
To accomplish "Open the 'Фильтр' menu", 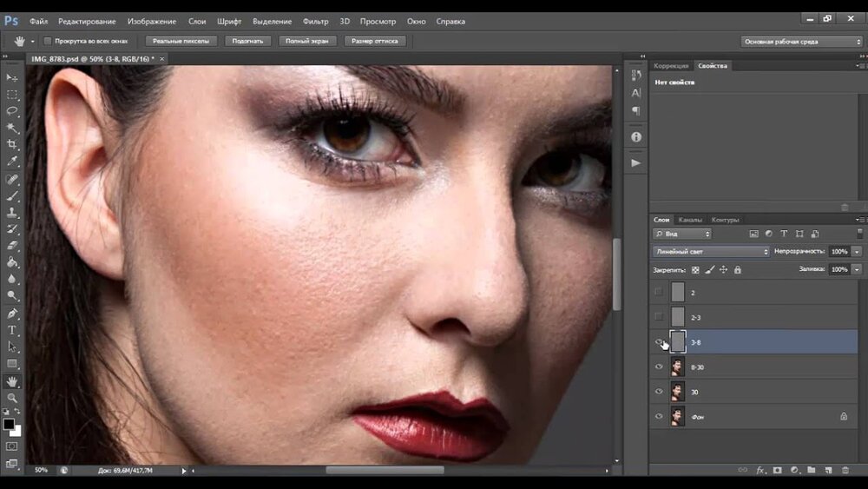I will point(316,21).
